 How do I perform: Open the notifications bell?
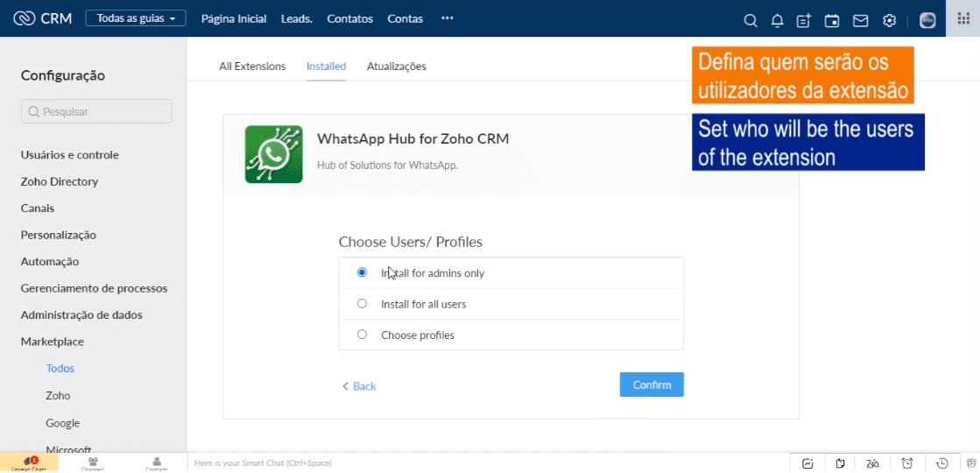coord(777,20)
